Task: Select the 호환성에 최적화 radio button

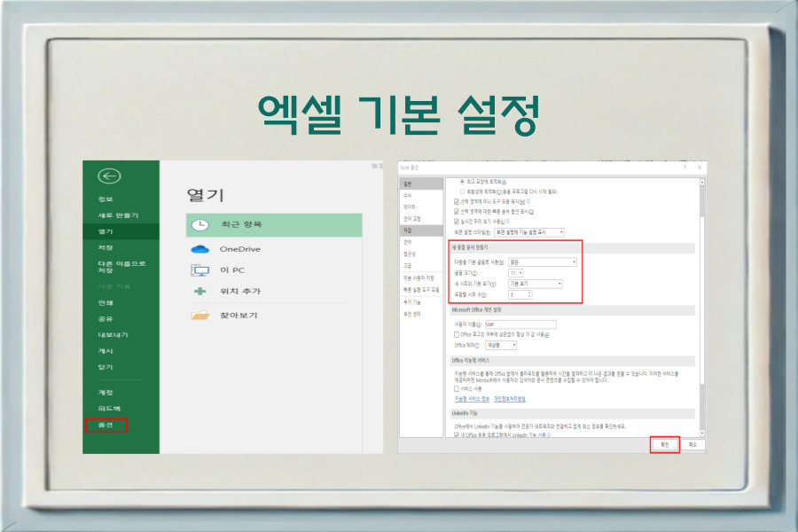Action: pos(462,192)
